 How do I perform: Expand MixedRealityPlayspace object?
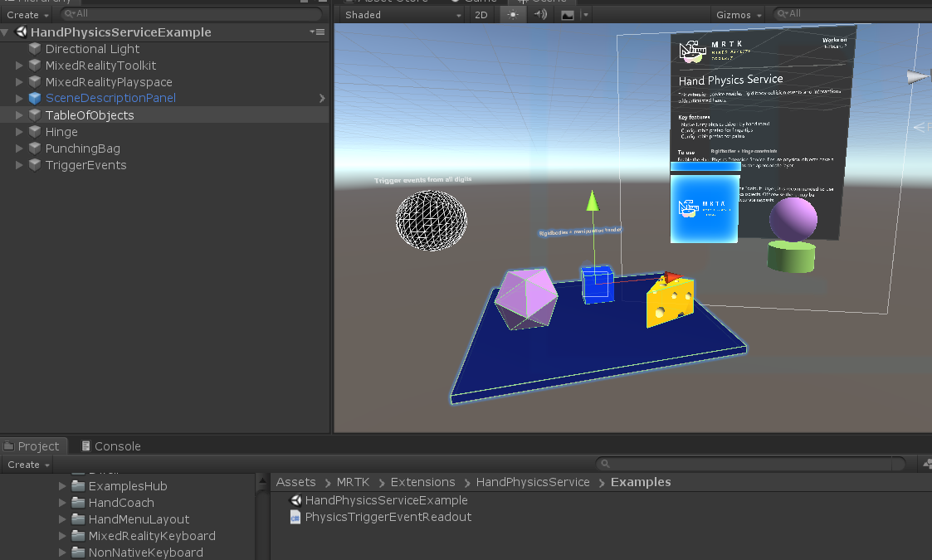[x=19, y=82]
